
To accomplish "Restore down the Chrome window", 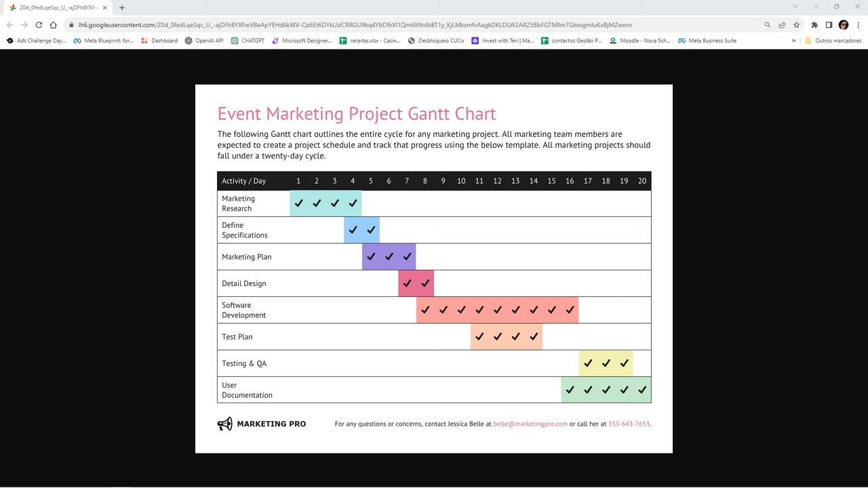I will click(837, 6).
